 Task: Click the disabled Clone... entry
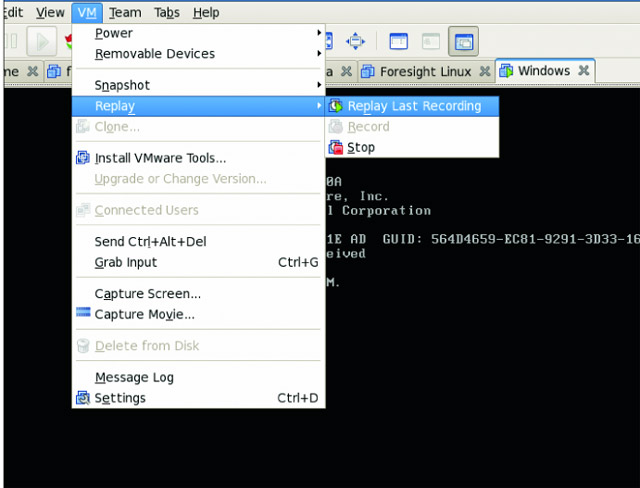pos(198,126)
